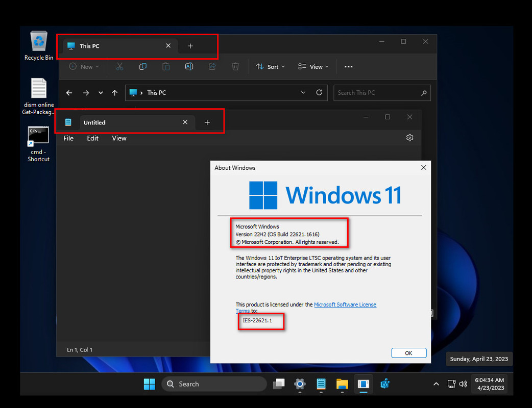The height and width of the screenshot is (408, 532).
Task: Open the clock and date in taskbar
Action: pos(489,384)
